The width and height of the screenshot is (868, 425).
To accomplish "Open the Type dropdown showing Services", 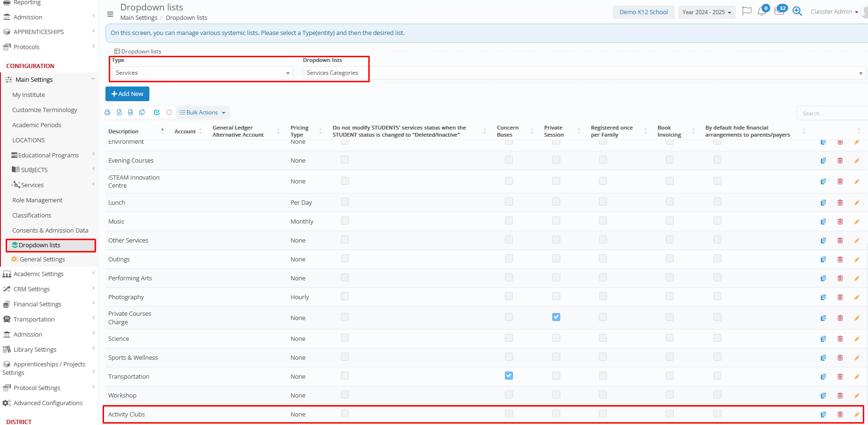I will tap(202, 73).
